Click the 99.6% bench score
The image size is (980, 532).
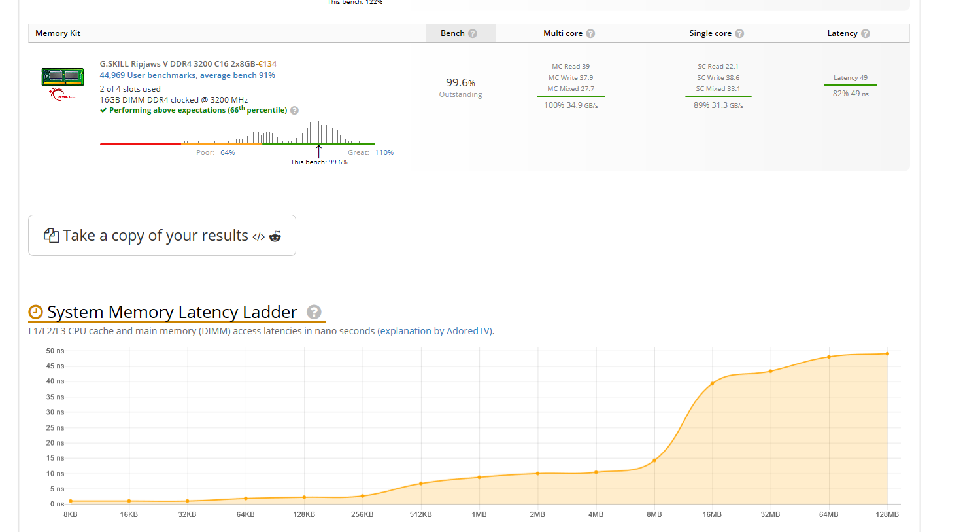460,82
